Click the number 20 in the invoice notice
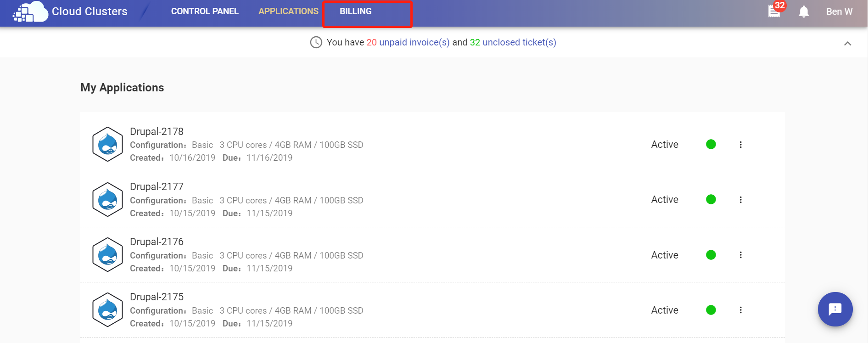 [371, 42]
